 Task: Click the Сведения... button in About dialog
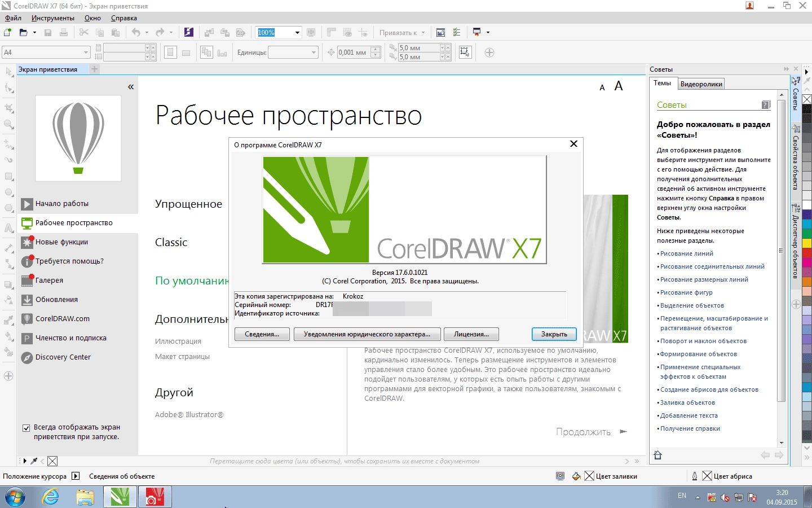click(262, 334)
